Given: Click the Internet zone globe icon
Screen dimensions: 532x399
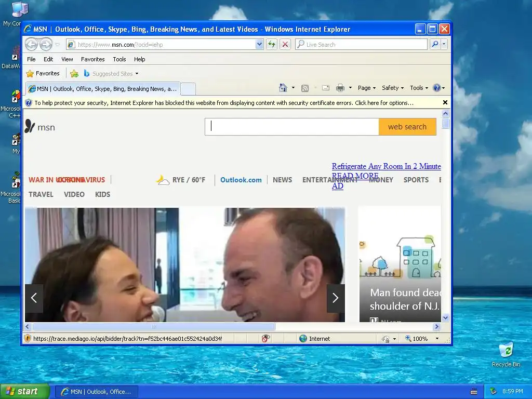Looking at the screenshot, I should (303, 338).
